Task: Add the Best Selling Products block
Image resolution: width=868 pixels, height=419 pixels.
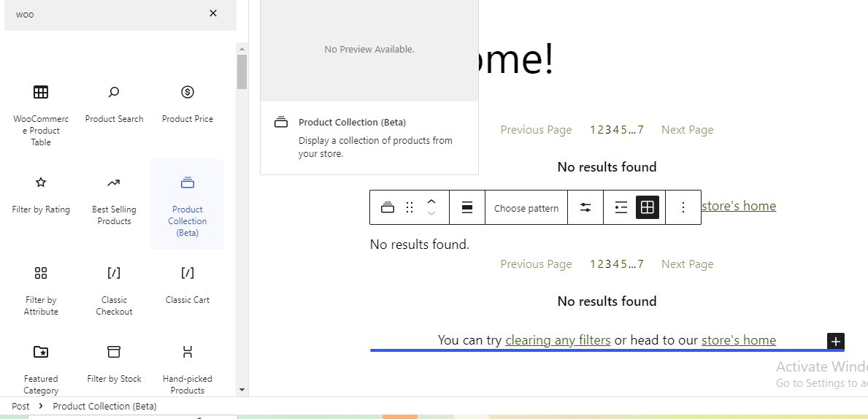Action: (114, 200)
